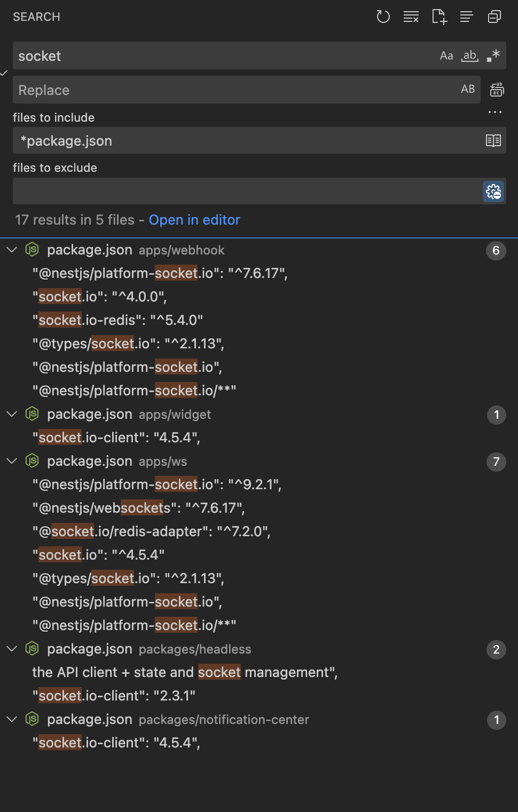This screenshot has width=518, height=812.
Task: Collapse packages/headless package.json results
Action: [x=12, y=649]
